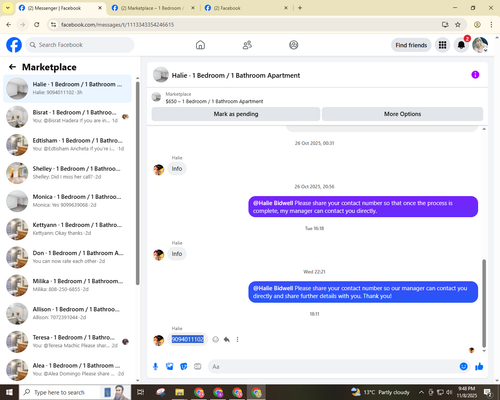Show hidden system tray icons
Viewport: 500px width, 400px height.
pos(421,392)
